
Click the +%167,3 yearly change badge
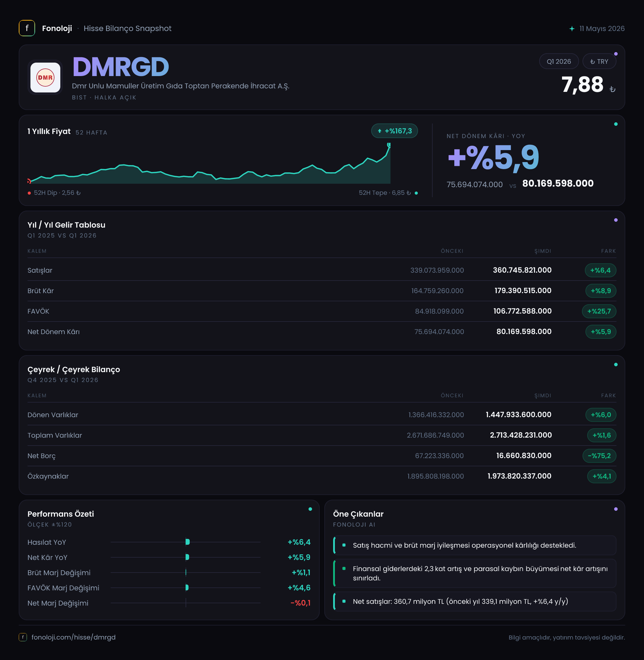394,131
